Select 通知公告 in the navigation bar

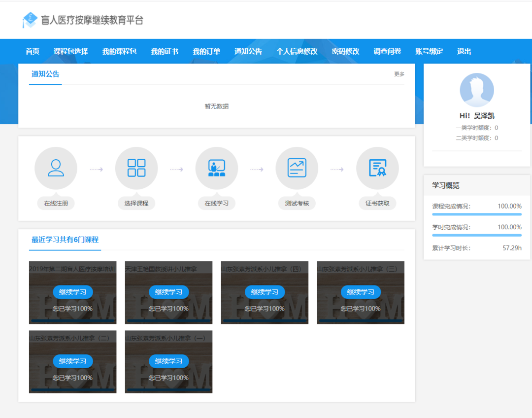(x=248, y=51)
